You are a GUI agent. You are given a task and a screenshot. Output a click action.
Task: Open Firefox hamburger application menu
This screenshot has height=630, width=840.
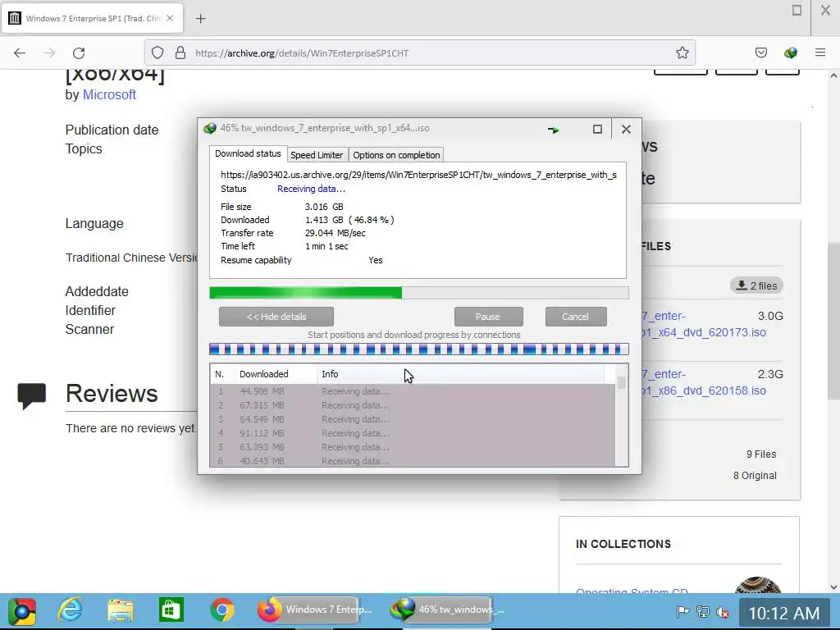point(820,52)
